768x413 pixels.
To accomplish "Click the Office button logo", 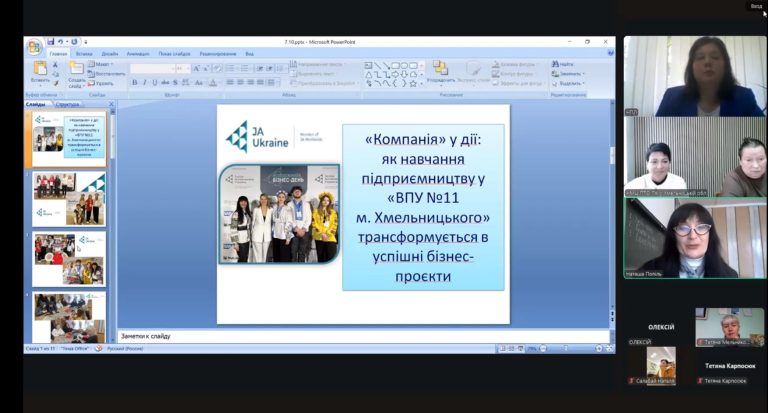I will [x=34, y=46].
